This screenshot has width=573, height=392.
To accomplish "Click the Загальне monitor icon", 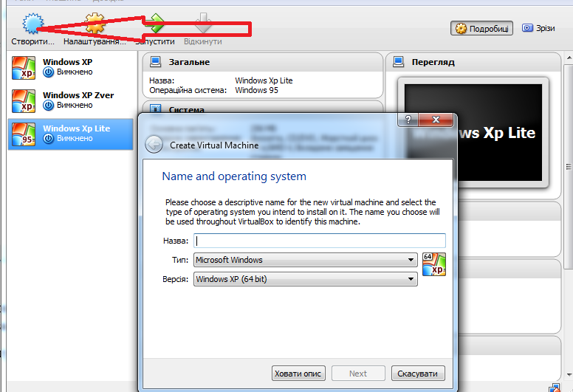I will coord(156,62).
